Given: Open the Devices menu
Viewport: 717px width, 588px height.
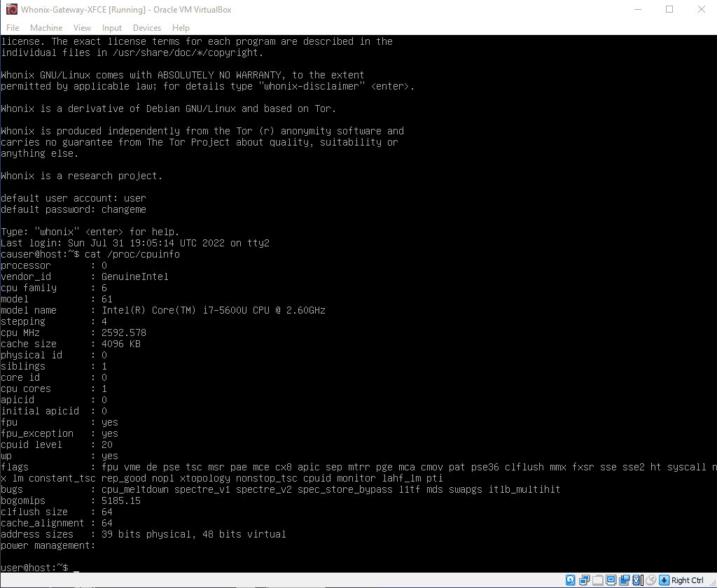Looking at the screenshot, I should click(x=147, y=28).
